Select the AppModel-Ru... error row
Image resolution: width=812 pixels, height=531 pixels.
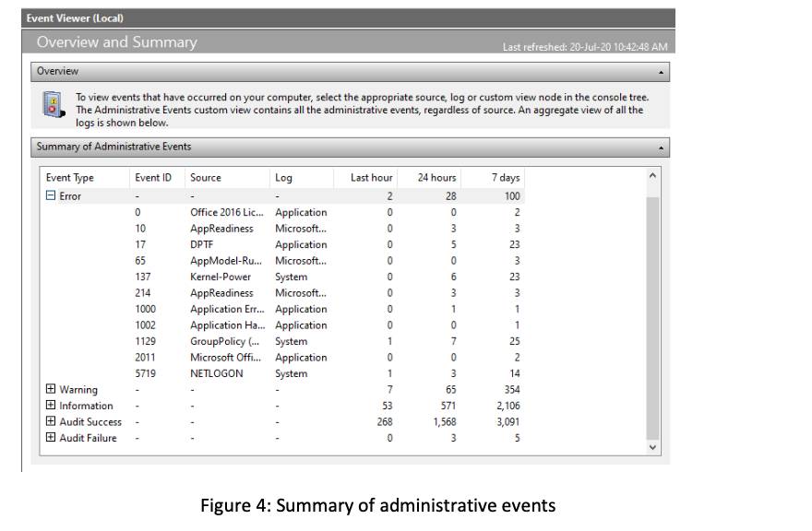pos(282,260)
